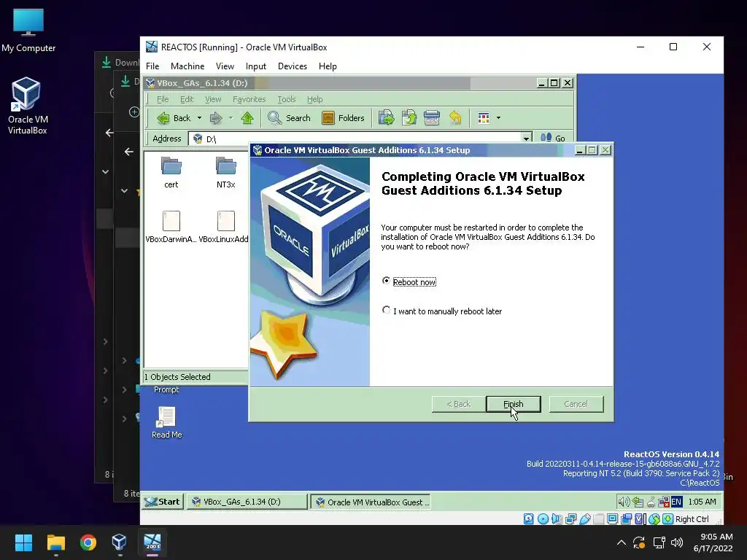Click the Views icon in Explorer toolbar
This screenshot has width=747, height=560.
[x=484, y=118]
